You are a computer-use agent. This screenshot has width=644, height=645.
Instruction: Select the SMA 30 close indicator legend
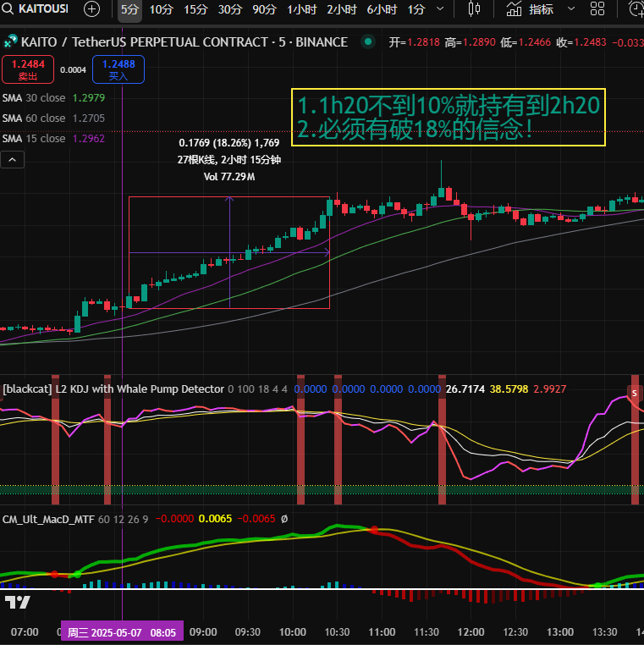(x=53, y=98)
